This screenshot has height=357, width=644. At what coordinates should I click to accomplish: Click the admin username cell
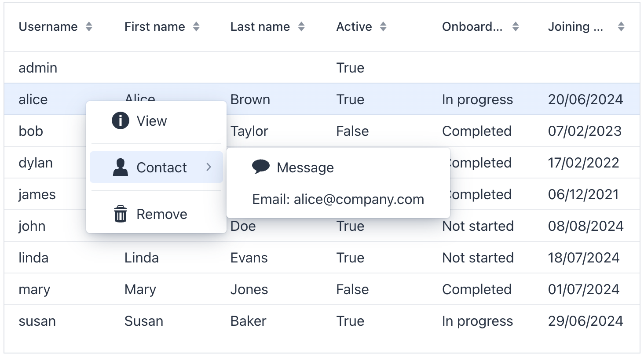click(x=38, y=68)
